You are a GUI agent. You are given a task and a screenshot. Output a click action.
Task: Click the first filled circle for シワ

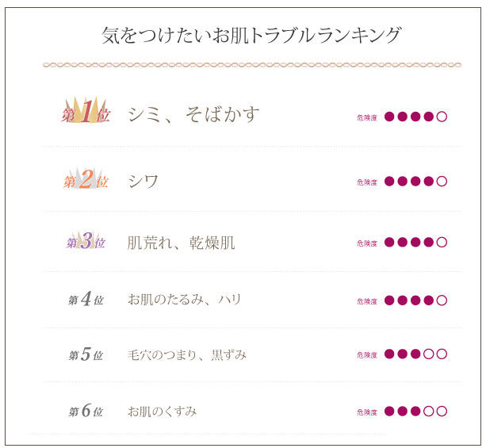click(389, 181)
